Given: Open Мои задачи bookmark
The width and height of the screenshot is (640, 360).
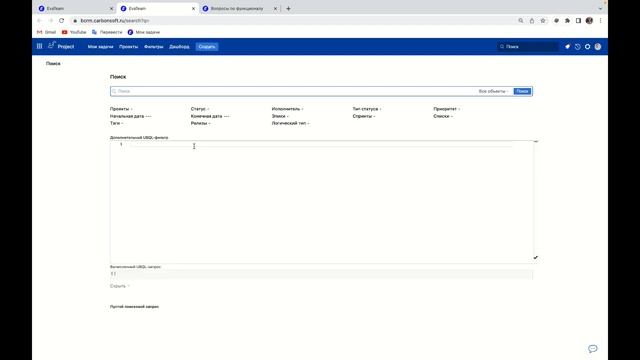Looking at the screenshot, I should (x=144, y=32).
